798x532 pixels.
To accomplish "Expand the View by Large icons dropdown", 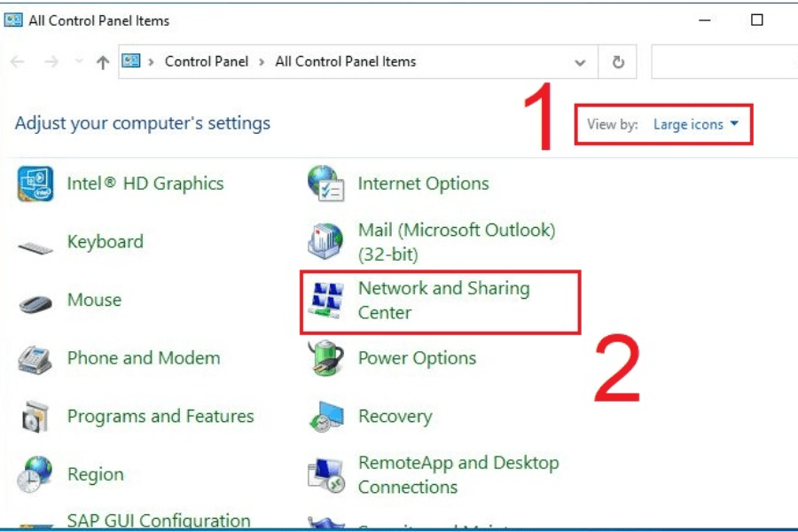I will (x=696, y=125).
